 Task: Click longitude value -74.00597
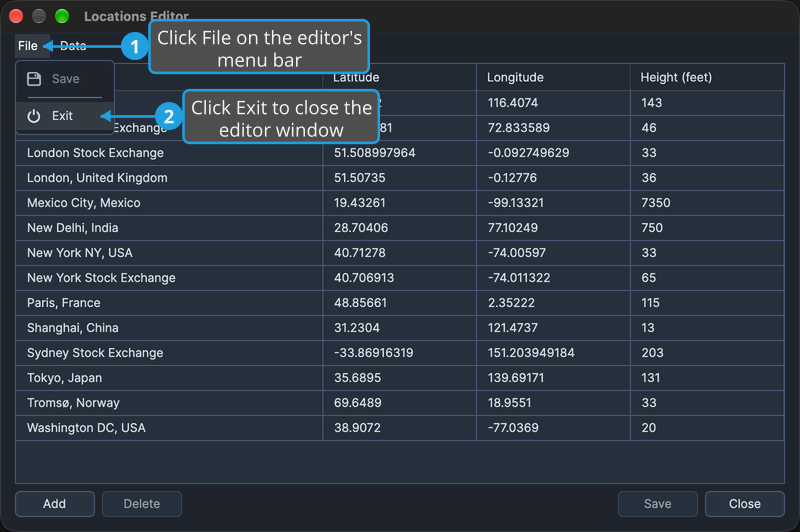pos(517,253)
